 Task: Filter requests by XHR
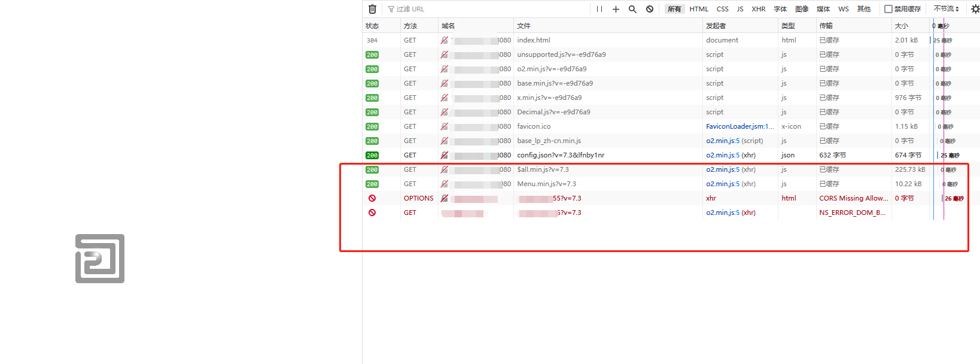759,9
